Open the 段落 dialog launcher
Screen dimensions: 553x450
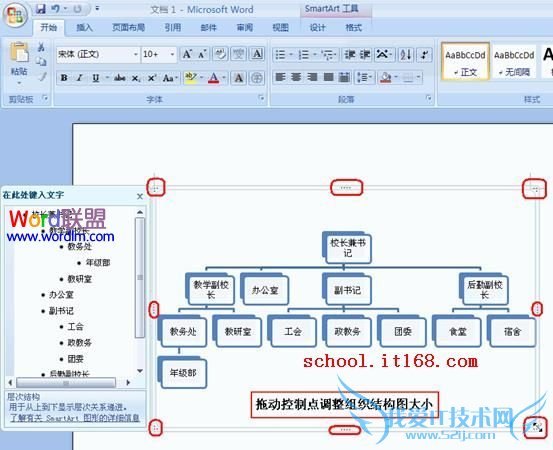point(429,98)
